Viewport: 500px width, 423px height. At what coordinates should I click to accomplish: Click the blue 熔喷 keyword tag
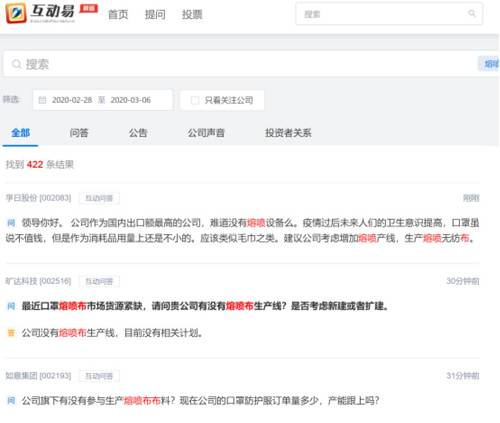[x=490, y=64]
